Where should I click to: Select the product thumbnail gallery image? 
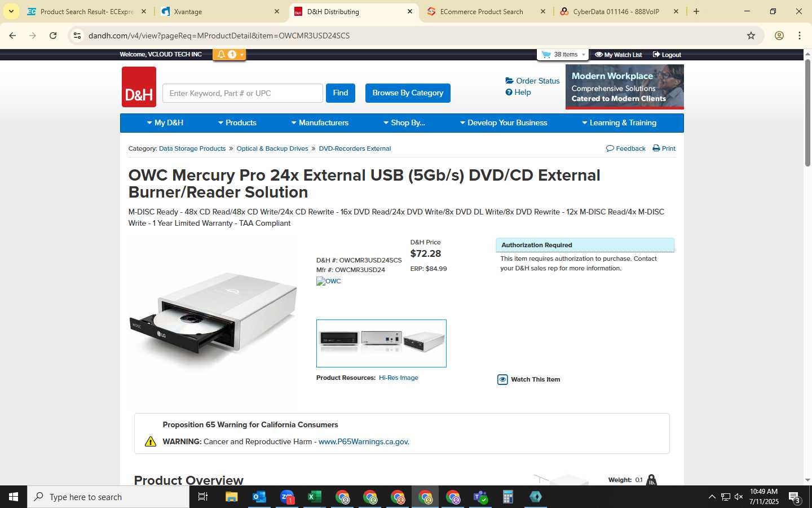coord(381,343)
